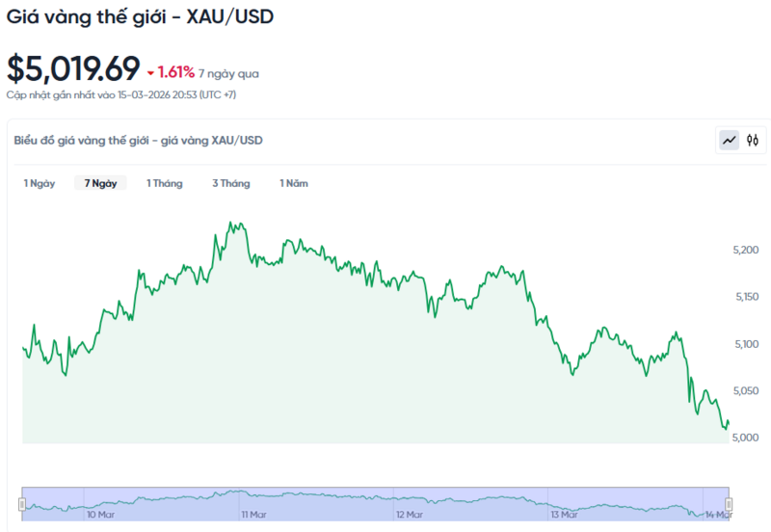This screenshot has height=532, width=771.
Task: Click the $5,019.69 gold price
Action: point(73,69)
